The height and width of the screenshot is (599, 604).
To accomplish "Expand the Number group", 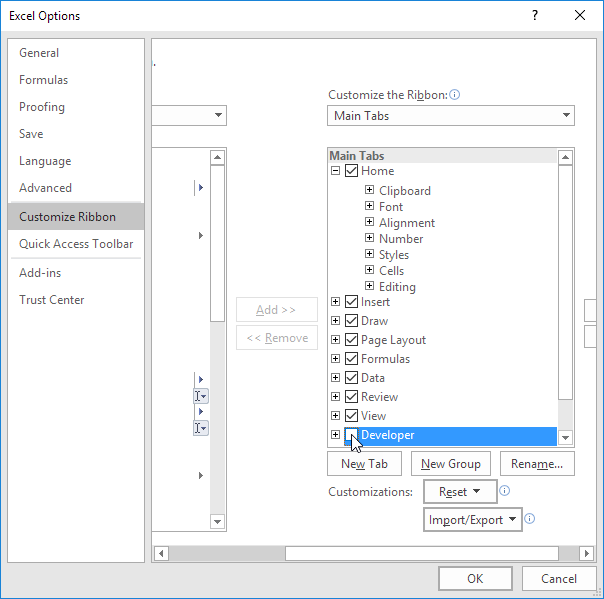I will 369,238.
